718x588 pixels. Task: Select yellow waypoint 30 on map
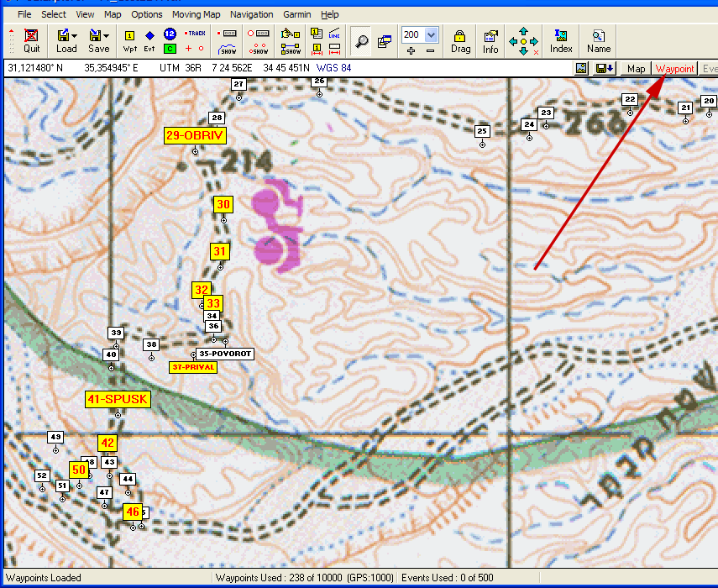pos(223,204)
